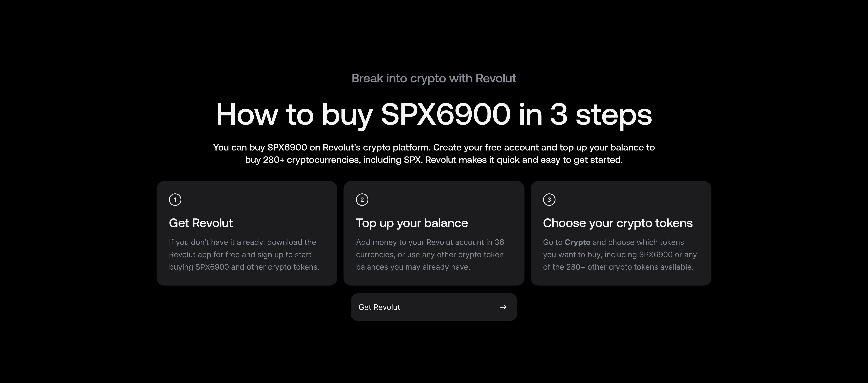Click the How to buy SPX6900 heading
Image resolution: width=868 pixels, height=383 pixels.
(x=434, y=115)
